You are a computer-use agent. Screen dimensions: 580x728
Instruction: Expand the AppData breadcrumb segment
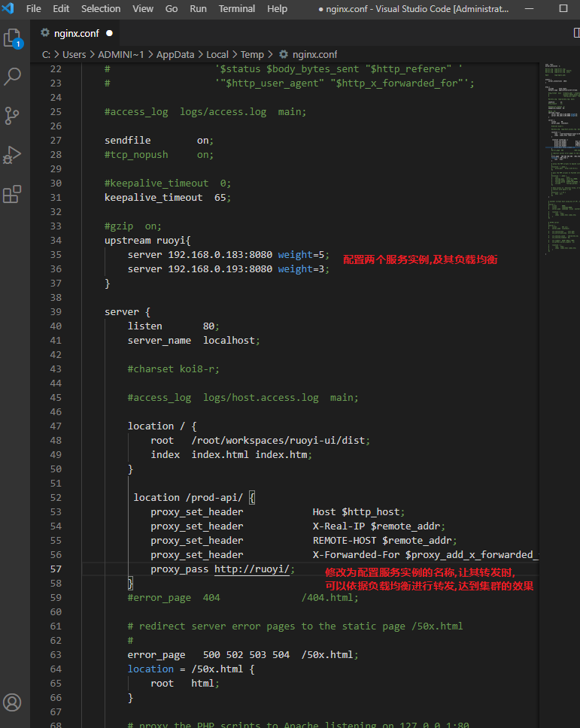click(175, 54)
